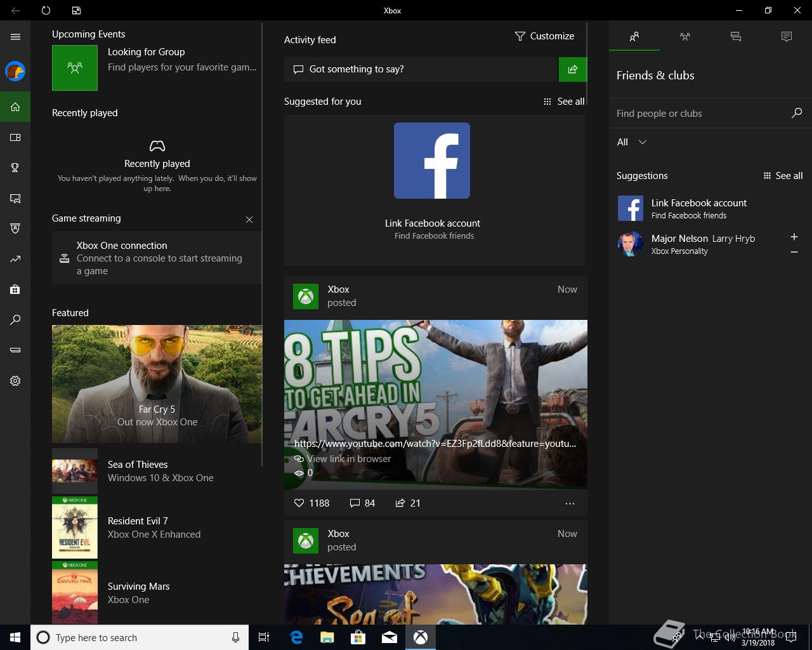
Task: Open Settings gear in sidebar
Action: [x=15, y=381]
